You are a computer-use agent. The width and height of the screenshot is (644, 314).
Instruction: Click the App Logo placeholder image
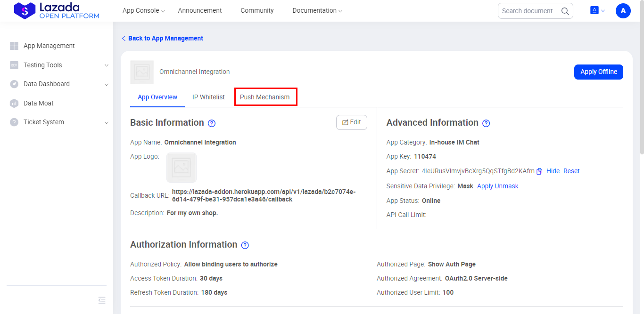pos(182,168)
